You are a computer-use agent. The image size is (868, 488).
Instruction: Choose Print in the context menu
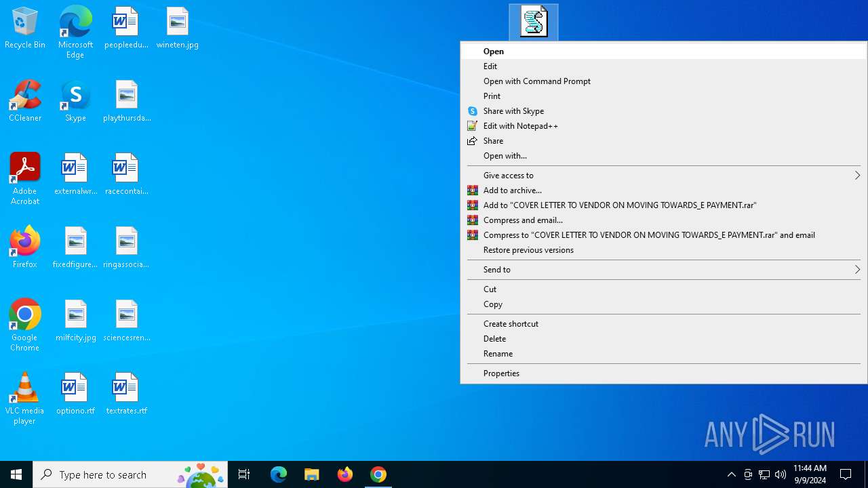664,96
